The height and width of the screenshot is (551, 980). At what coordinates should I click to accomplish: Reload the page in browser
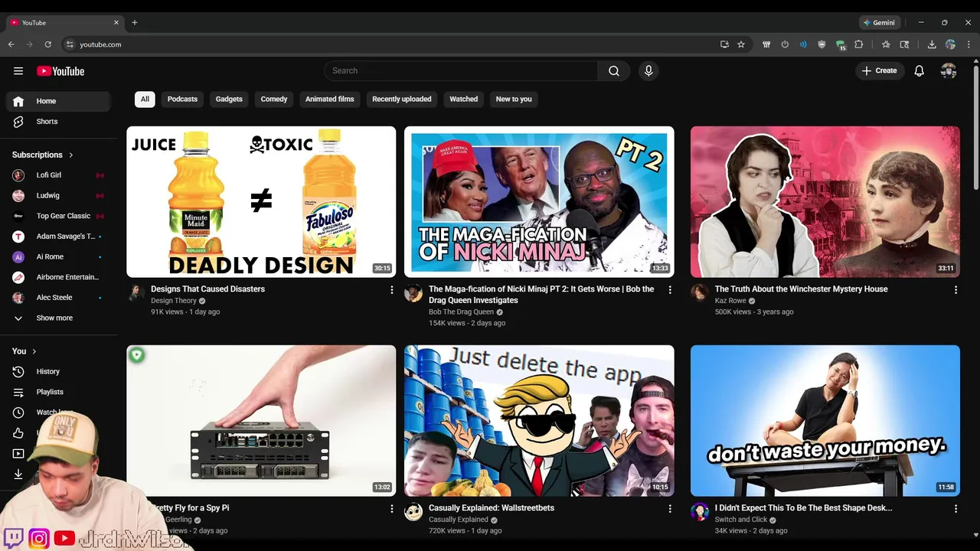pos(47,44)
